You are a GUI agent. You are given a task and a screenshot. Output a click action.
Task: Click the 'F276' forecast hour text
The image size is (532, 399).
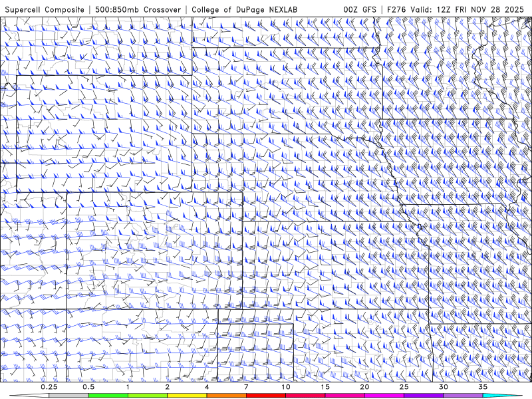[x=397, y=9]
